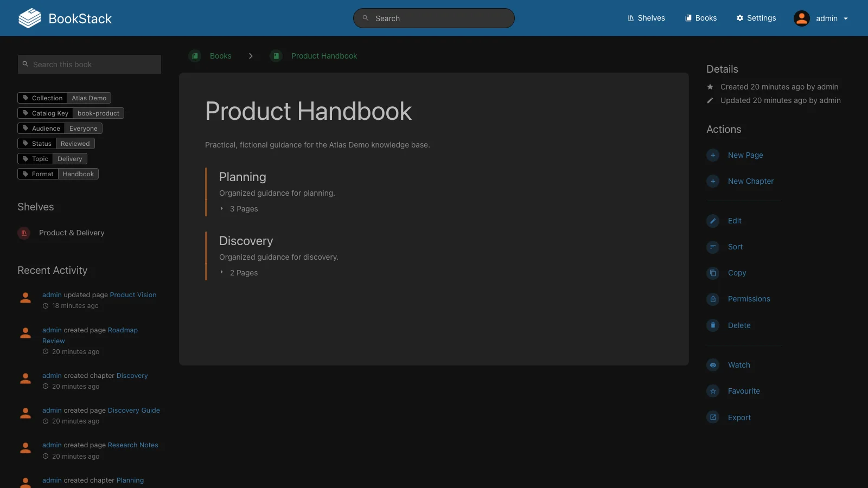Click the 'Search this book' field
The image size is (868, 488).
coord(90,64)
